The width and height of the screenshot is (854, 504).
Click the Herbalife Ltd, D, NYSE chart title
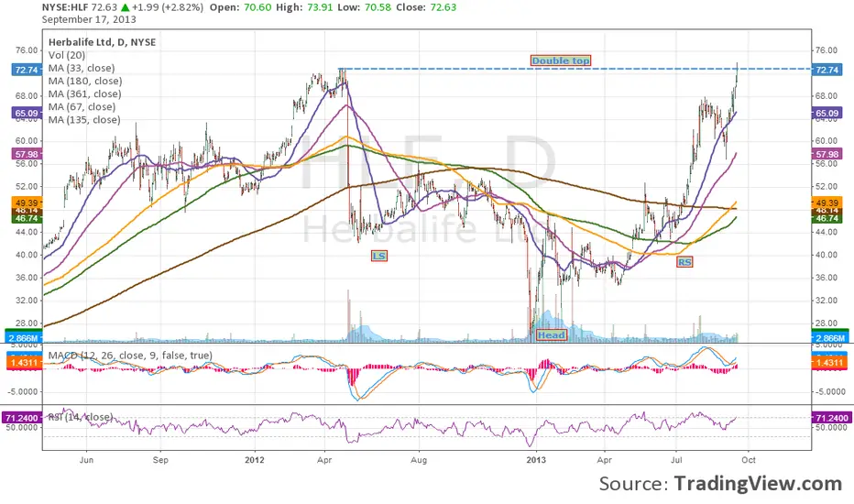tap(102, 42)
